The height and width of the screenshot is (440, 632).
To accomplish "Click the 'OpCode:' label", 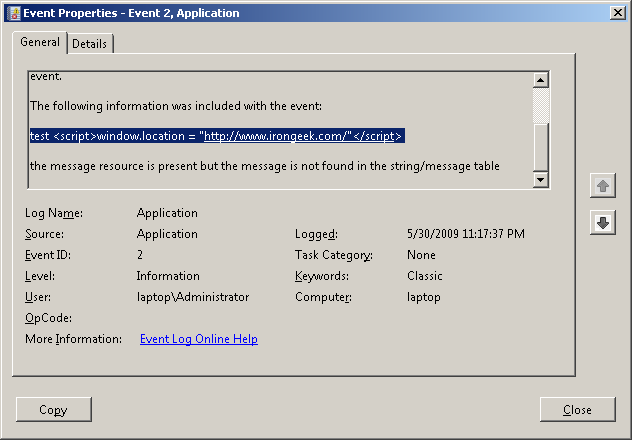I will pyautogui.click(x=48, y=318).
